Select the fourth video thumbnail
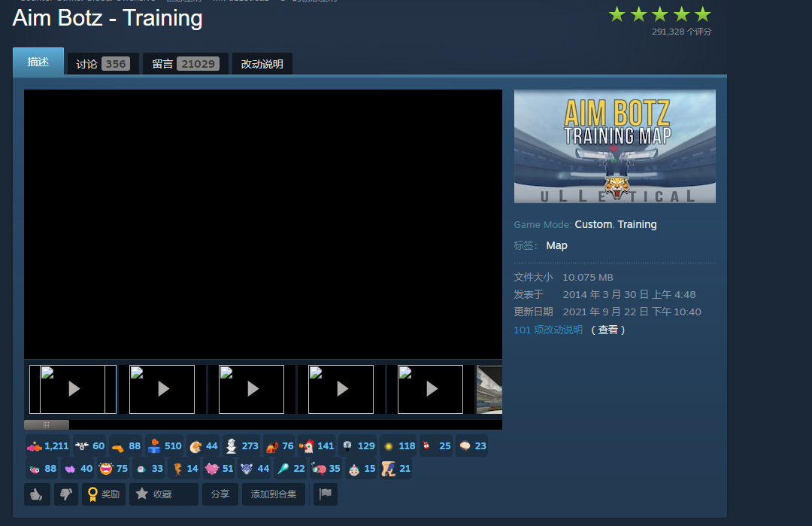 (341, 389)
